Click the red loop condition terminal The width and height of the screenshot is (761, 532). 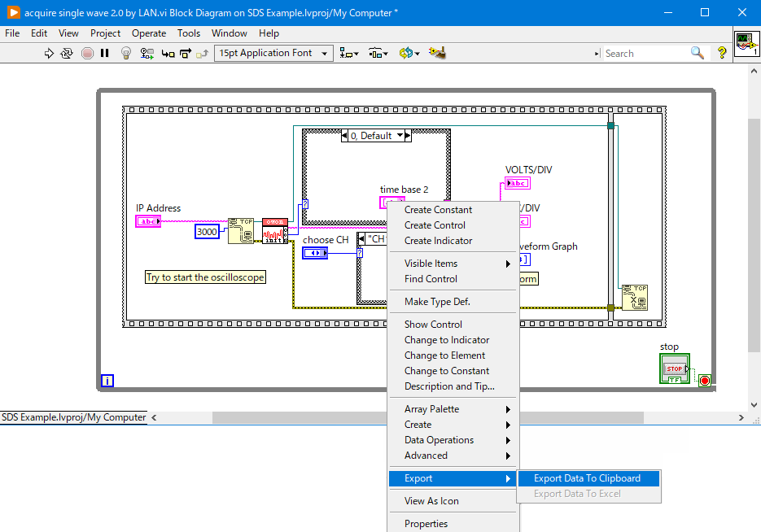tap(705, 381)
